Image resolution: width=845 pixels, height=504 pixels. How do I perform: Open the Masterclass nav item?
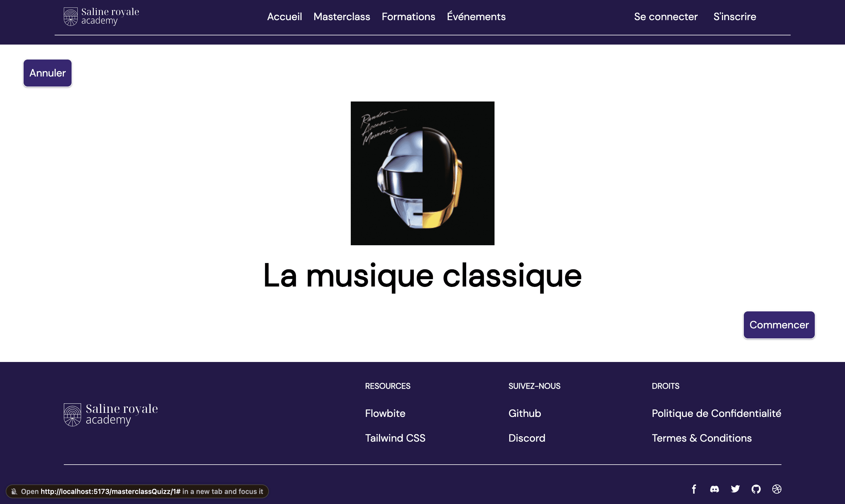[x=342, y=16]
